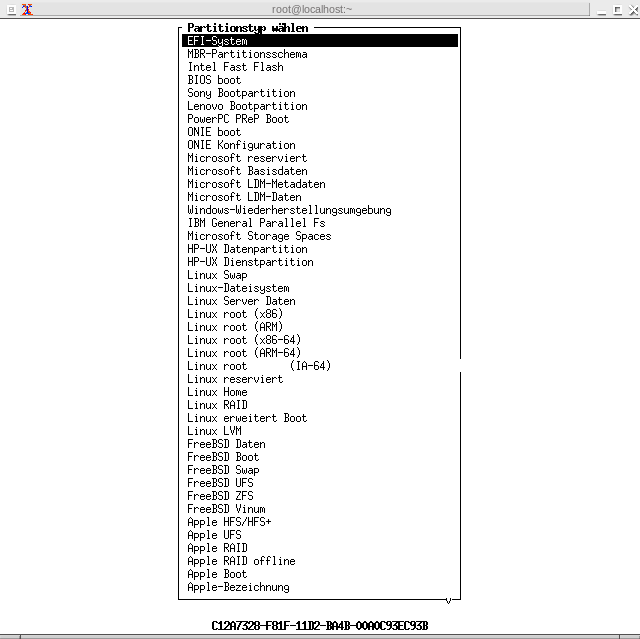This screenshot has width=640, height=639.
Task: Select FreeBSD Vinum entry
Action: point(227,509)
